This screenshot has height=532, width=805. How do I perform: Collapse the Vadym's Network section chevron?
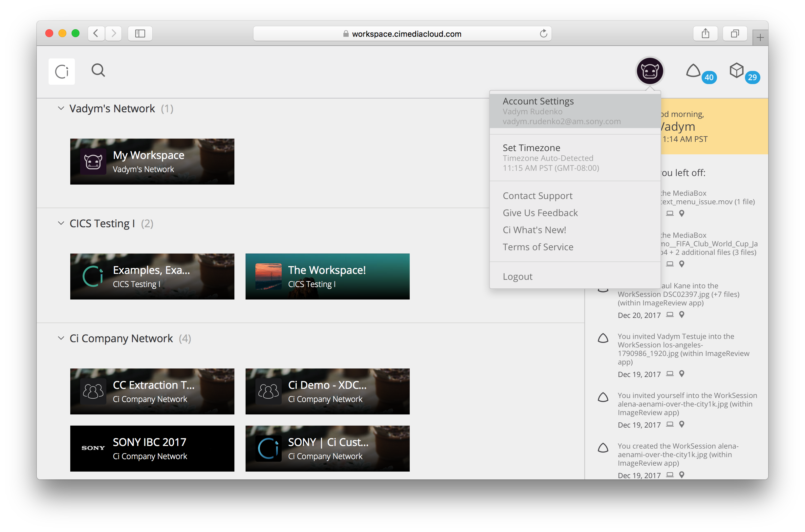61,108
